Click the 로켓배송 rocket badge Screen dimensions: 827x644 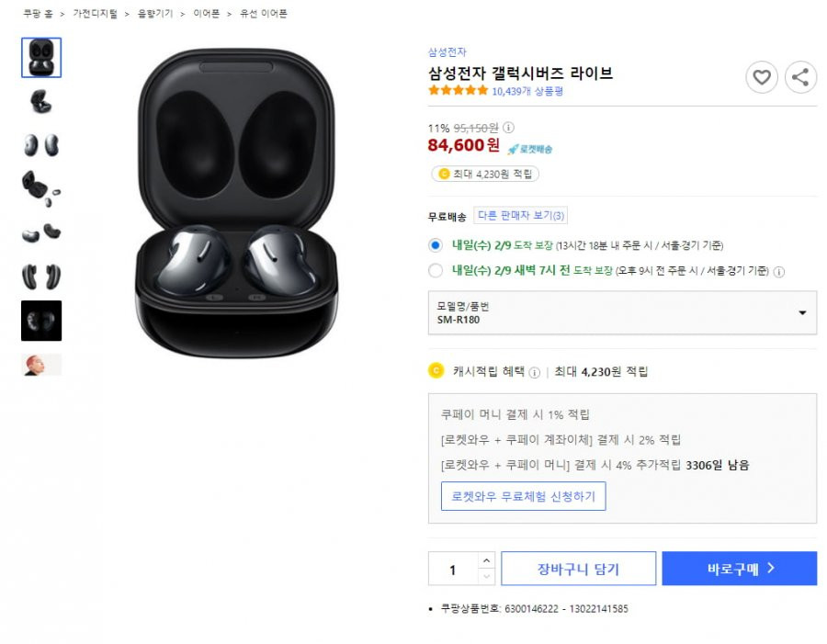coord(530,149)
